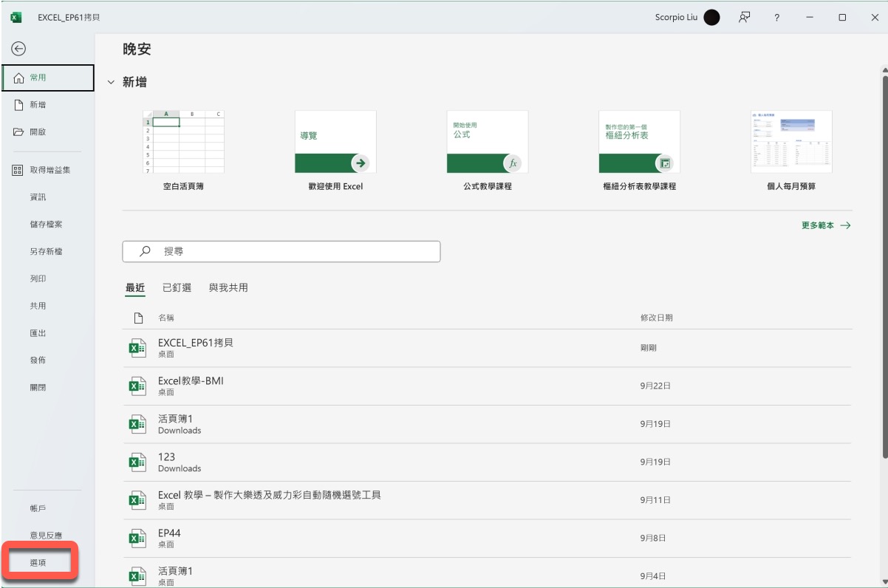Sort by 修改日期 column header

656,318
